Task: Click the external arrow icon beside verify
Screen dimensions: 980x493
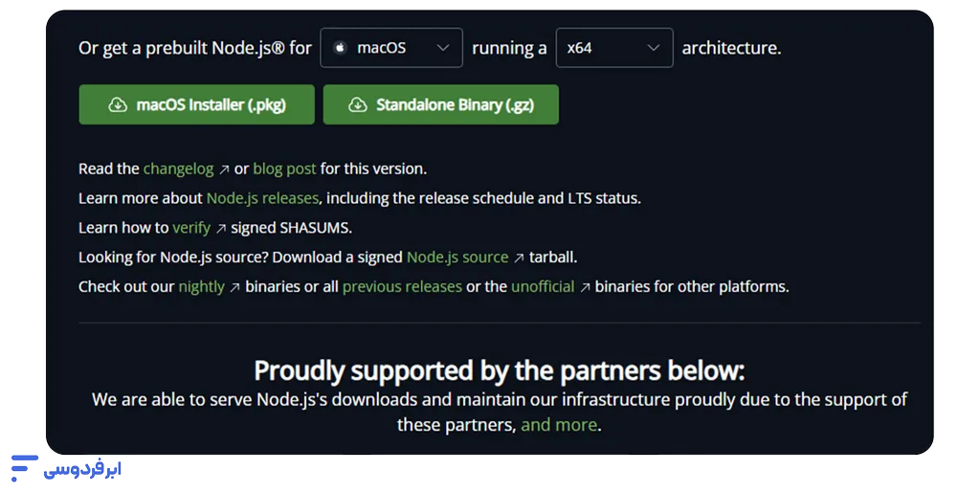Action: click(221, 229)
